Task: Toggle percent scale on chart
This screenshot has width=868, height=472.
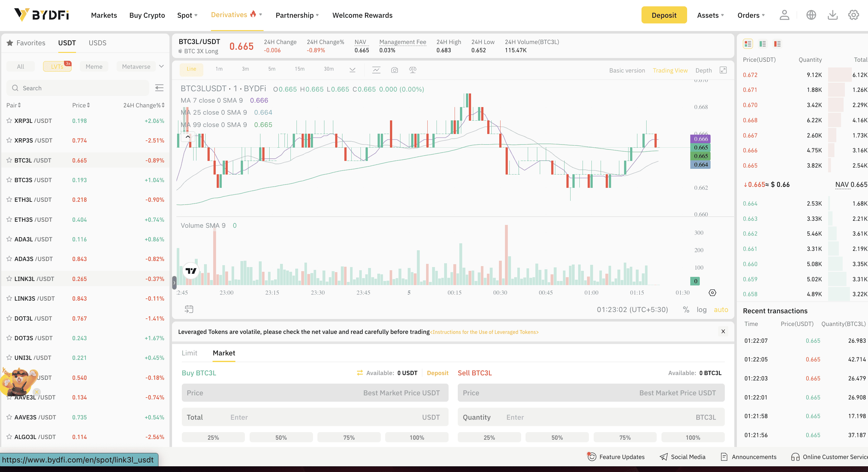Action: [686, 309]
